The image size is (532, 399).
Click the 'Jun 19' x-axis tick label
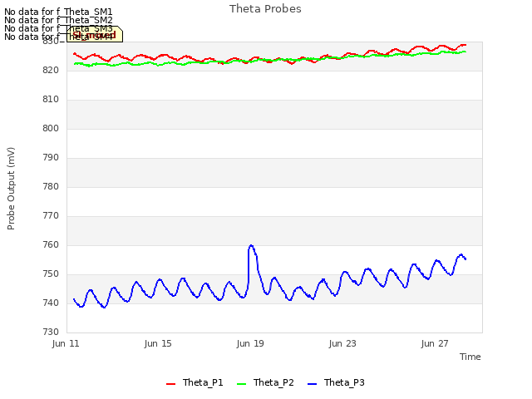tap(250, 343)
